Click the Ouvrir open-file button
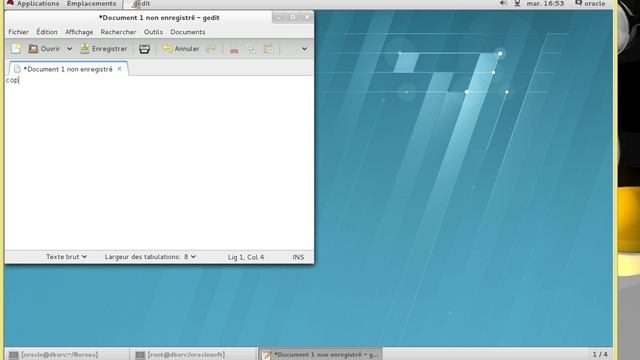 pos(44,49)
